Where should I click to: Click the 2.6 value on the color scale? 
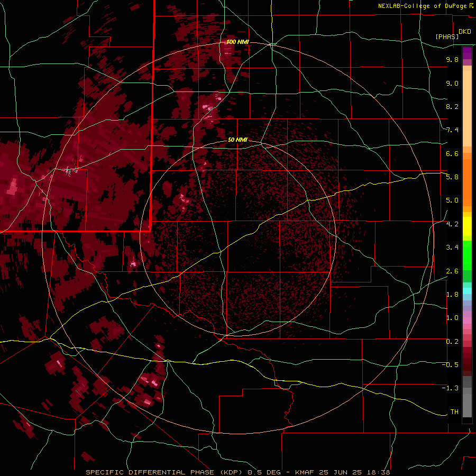tap(452, 271)
